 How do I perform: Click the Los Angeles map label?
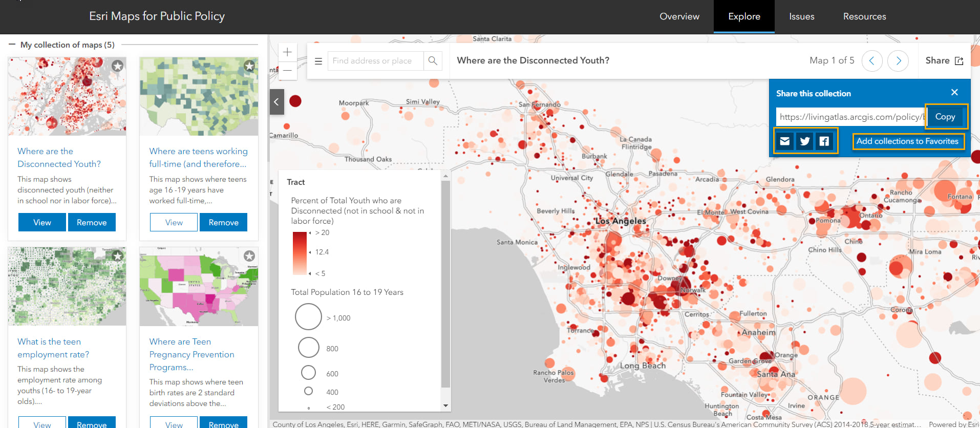621,221
